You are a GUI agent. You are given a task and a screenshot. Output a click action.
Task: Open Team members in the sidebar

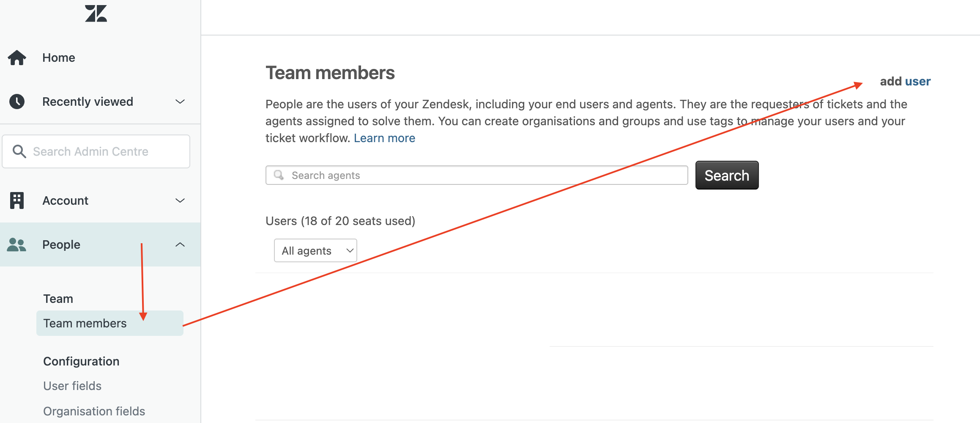pyautogui.click(x=85, y=323)
